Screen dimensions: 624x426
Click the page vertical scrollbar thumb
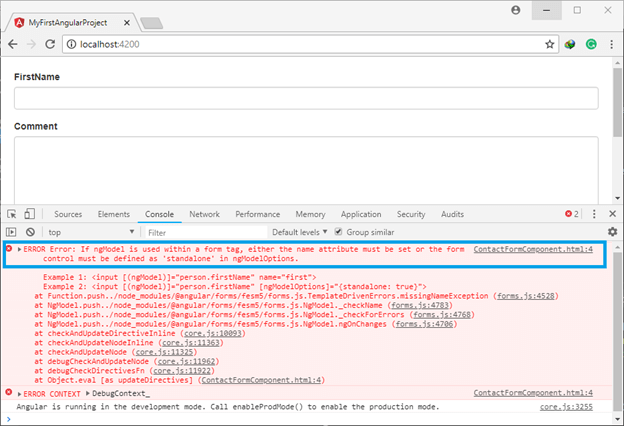[x=618, y=103]
